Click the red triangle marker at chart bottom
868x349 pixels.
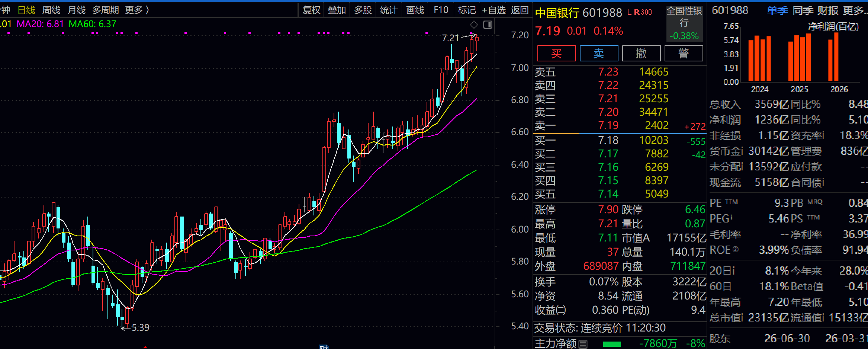point(145,347)
